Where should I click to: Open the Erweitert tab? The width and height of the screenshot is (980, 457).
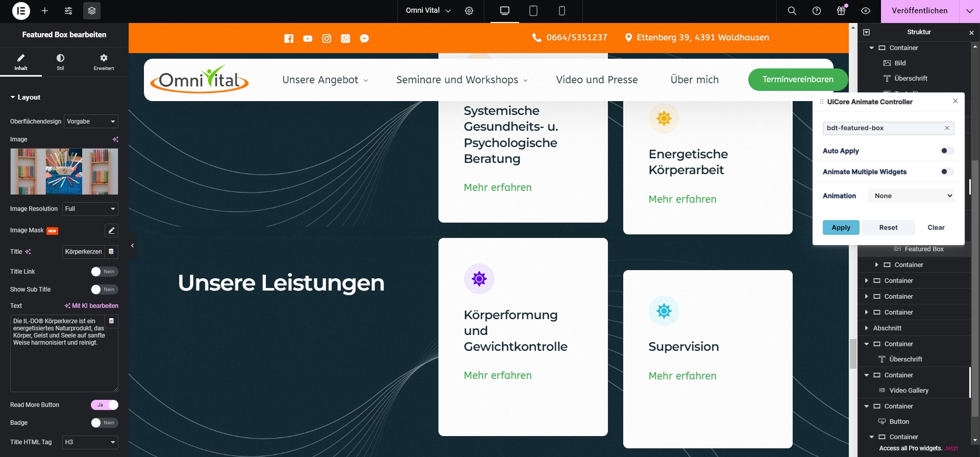[x=104, y=62]
